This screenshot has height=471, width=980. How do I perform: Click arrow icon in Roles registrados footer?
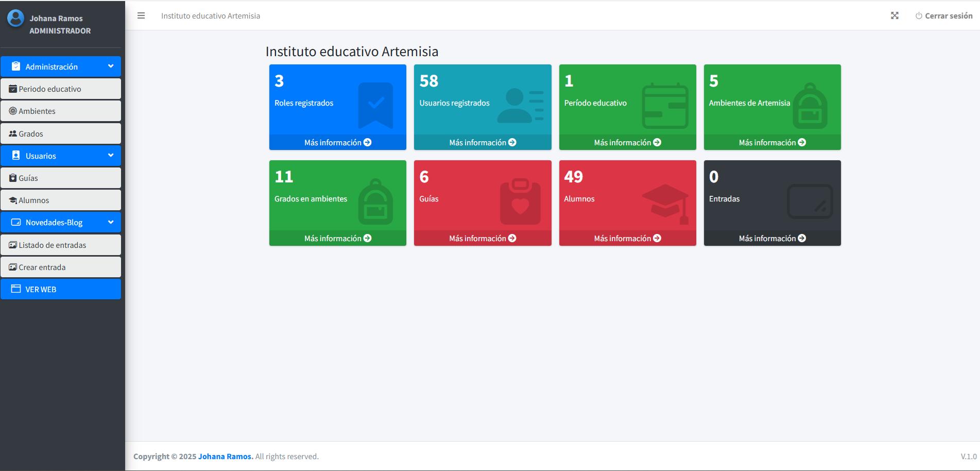(x=367, y=142)
